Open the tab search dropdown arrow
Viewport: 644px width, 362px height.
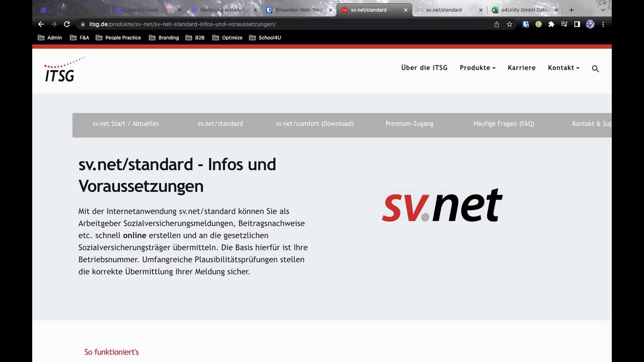point(603,10)
